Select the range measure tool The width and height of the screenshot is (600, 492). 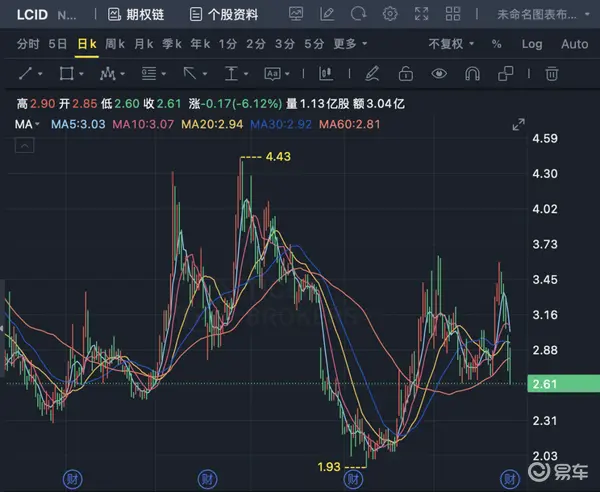[x=231, y=73]
